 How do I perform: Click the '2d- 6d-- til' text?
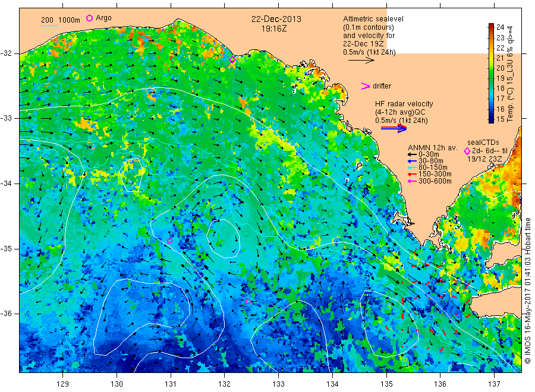pos(490,151)
